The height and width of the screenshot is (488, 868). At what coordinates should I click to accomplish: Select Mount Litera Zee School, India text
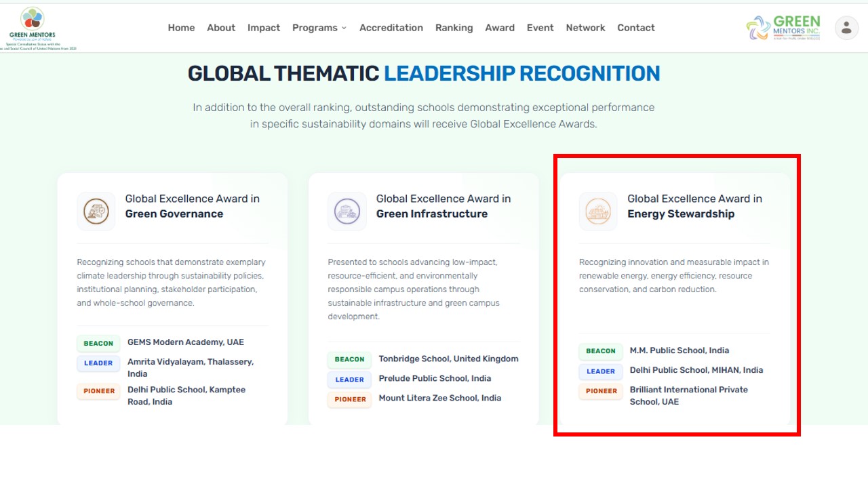(440, 398)
